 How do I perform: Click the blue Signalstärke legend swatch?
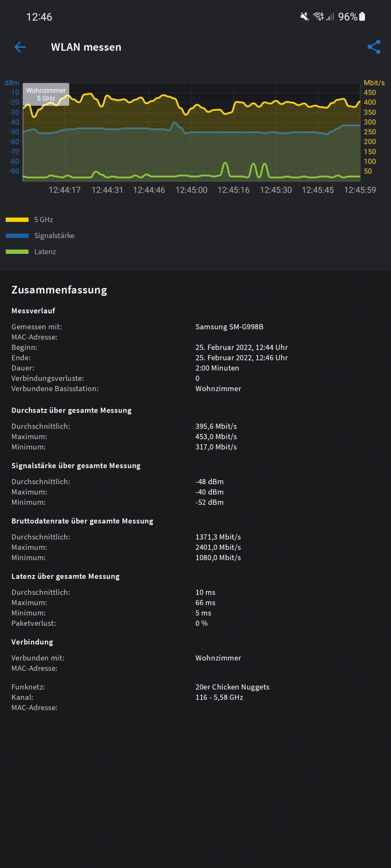17,236
